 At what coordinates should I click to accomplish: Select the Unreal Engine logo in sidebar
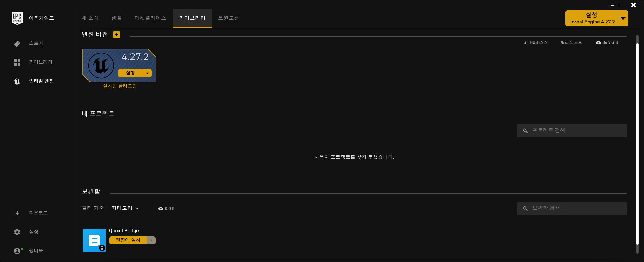click(x=17, y=81)
